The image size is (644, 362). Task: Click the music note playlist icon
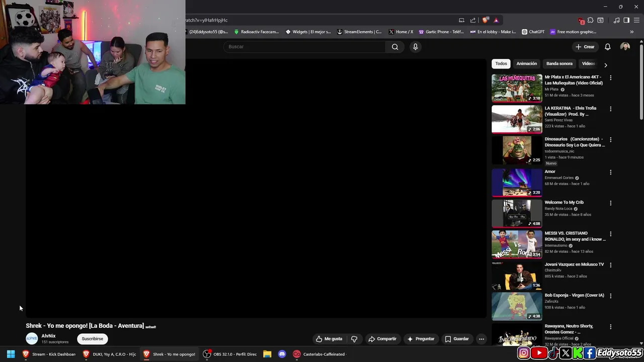pos(616,20)
